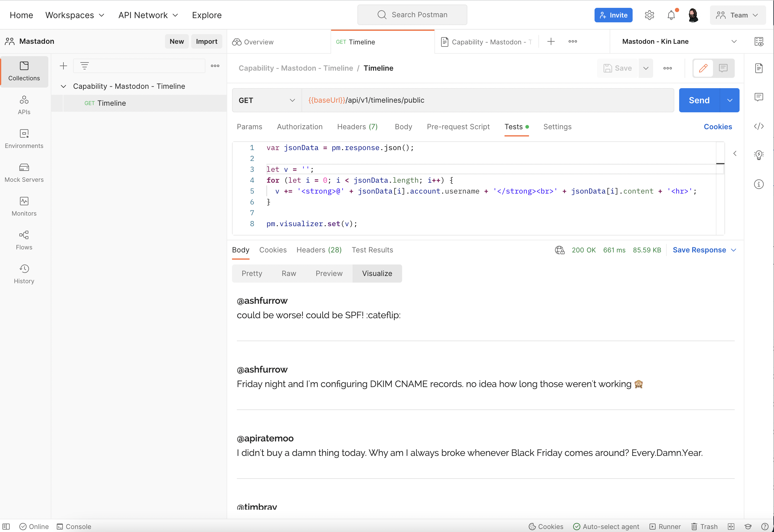Viewport: 774px width, 532px height.
Task: Click the APIs sidebar icon
Action: pos(24,105)
